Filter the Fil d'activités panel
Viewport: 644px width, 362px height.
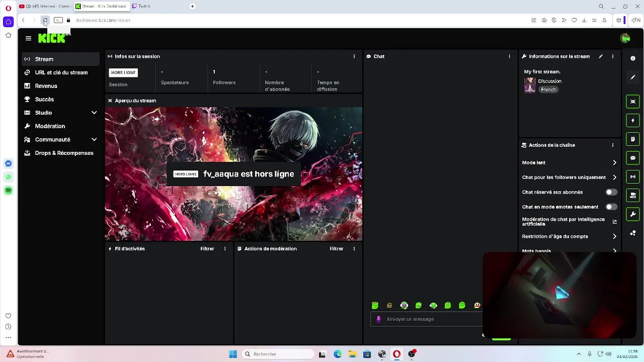[207, 248]
